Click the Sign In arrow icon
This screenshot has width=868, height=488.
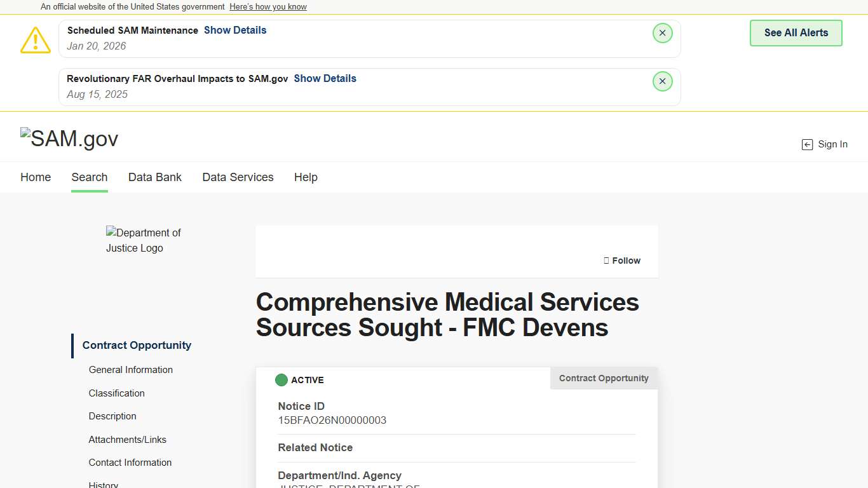807,145
